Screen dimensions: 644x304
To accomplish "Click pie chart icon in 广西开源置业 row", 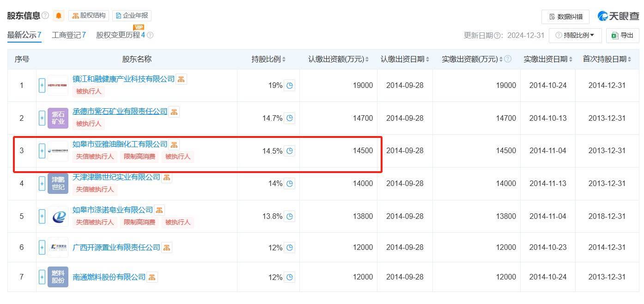I will (x=290, y=248).
